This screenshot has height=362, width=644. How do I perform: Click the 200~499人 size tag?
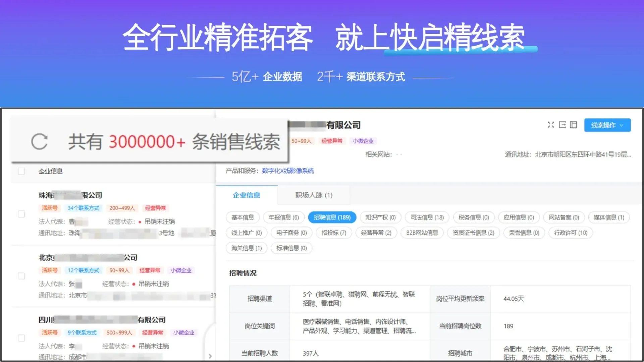(122, 208)
